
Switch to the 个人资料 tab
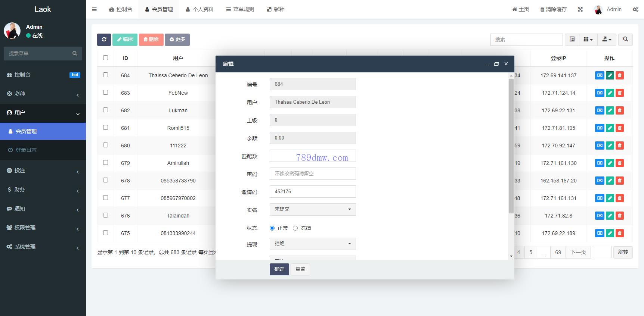coord(199,9)
